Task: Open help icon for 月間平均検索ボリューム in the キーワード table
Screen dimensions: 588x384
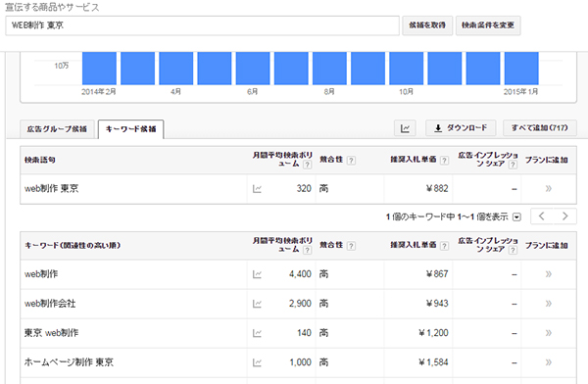Action: point(307,250)
